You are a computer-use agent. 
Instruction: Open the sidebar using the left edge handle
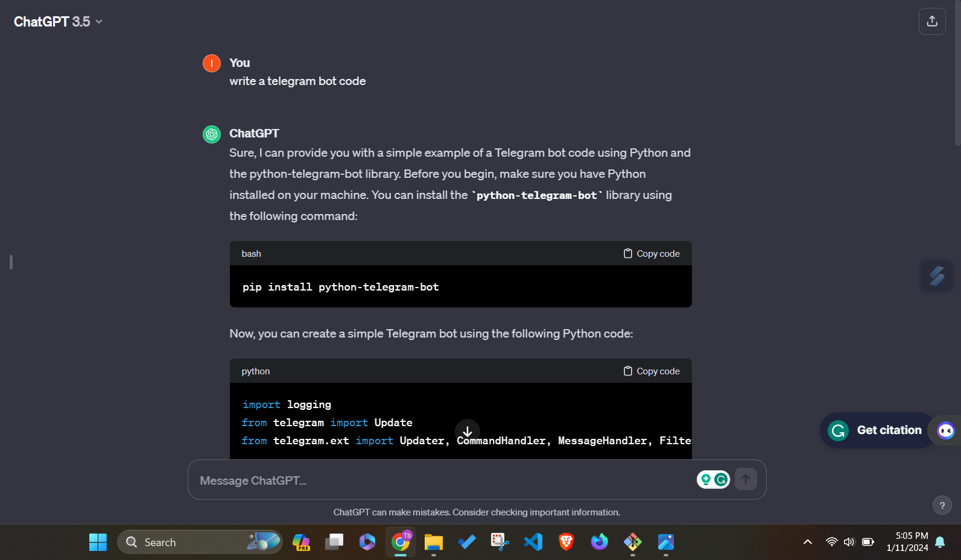coord(11,262)
